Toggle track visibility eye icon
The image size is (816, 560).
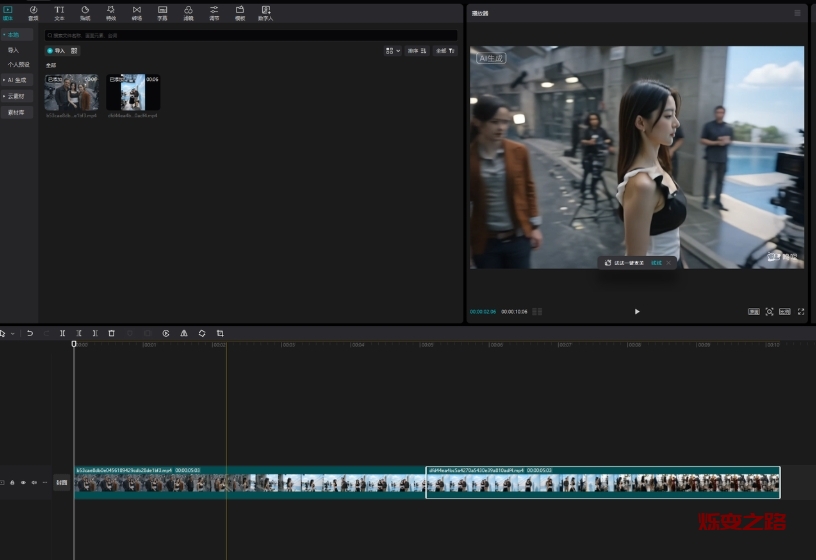(x=23, y=482)
